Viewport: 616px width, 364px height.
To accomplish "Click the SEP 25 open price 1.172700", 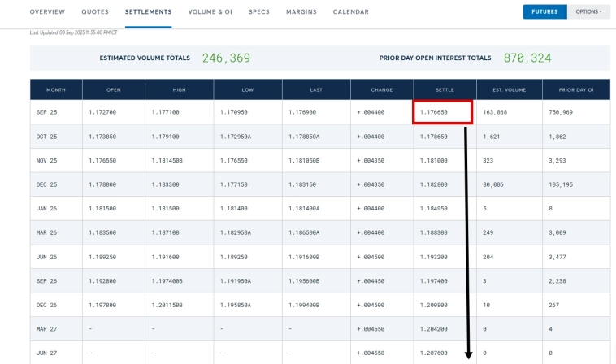I will pos(103,112).
